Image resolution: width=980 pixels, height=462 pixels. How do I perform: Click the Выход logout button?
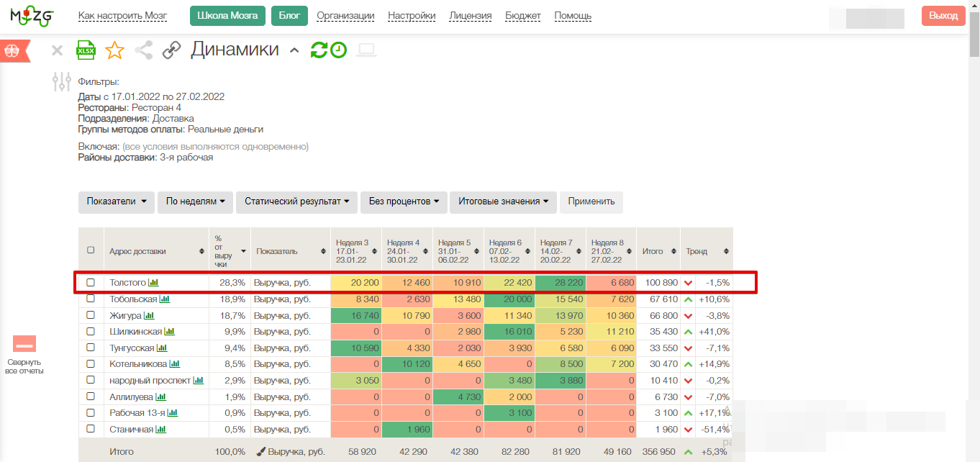[943, 16]
